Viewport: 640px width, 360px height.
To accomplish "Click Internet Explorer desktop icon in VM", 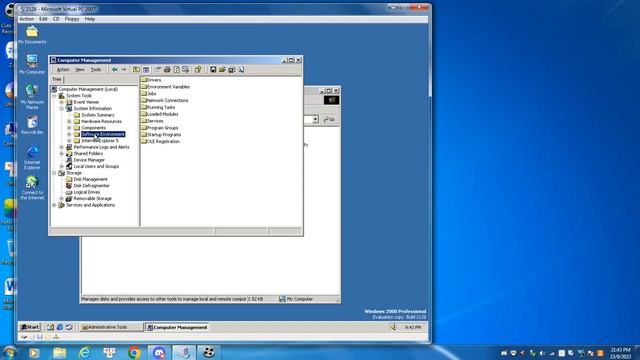I will click(x=32, y=158).
